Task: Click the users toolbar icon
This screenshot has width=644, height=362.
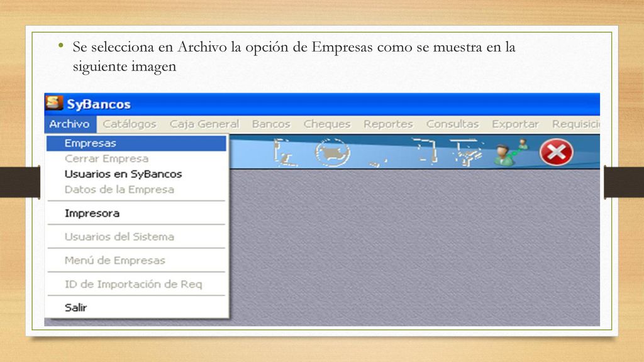Action: (511, 152)
